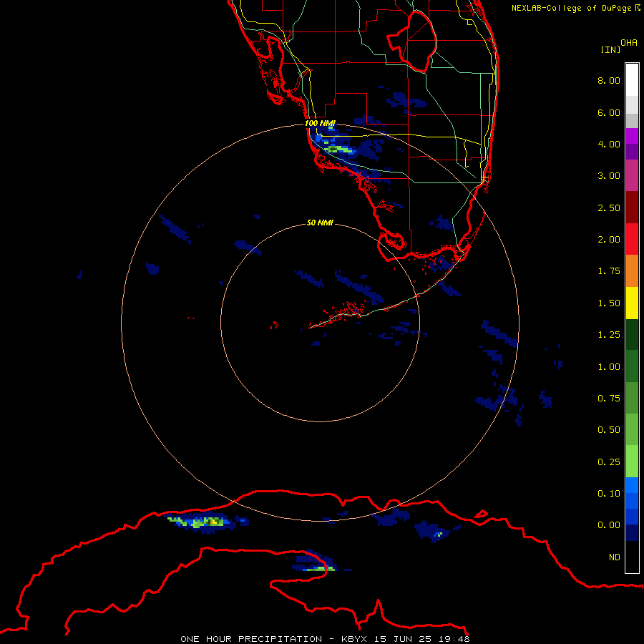Image resolution: width=644 pixels, height=644 pixels.
Task: Pick the pink 3.00 legend swatch
Action: coord(632,176)
